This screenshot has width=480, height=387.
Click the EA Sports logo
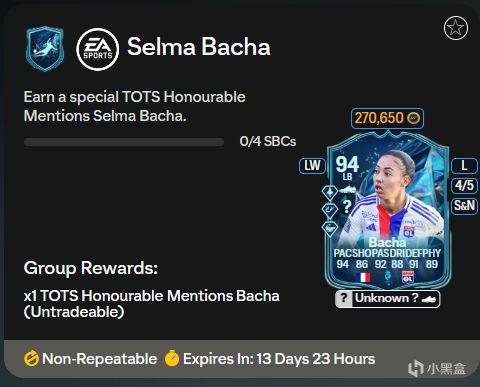[x=98, y=49]
